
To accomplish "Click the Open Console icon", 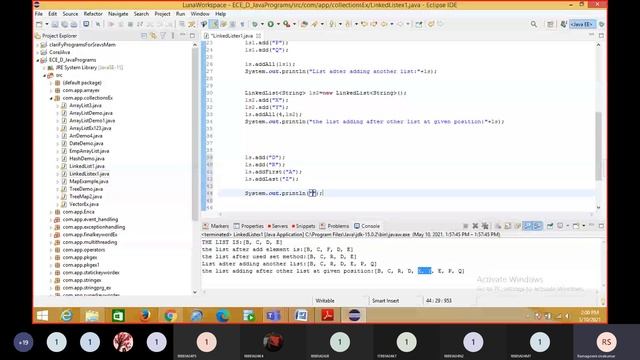I will 576,226.
